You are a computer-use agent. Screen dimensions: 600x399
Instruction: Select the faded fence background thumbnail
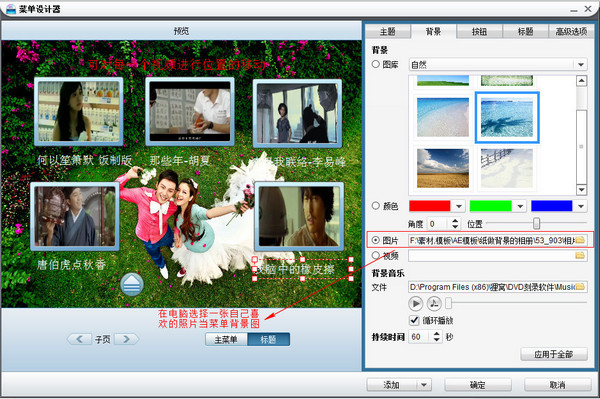click(x=507, y=168)
